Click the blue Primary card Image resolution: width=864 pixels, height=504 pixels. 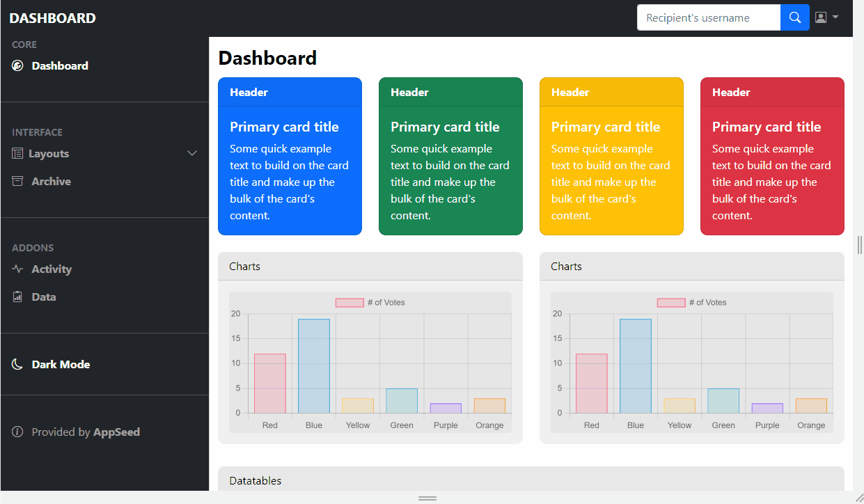[x=290, y=156]
